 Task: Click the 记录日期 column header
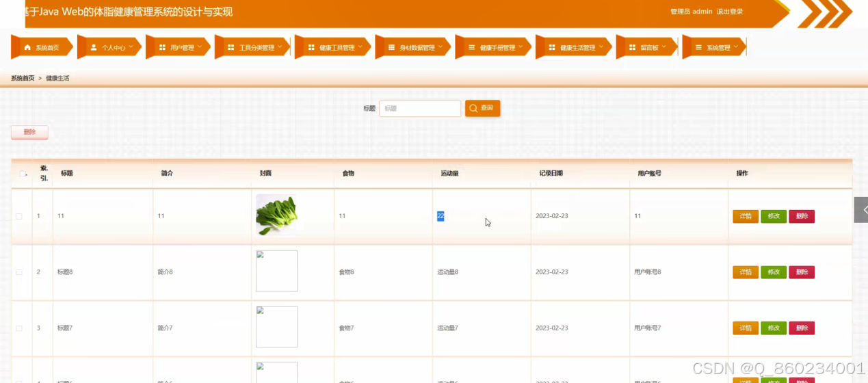[x=551, y=174]
